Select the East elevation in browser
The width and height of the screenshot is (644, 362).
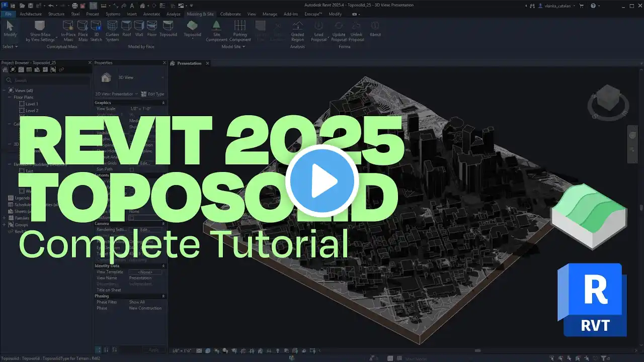coord(29,171)
